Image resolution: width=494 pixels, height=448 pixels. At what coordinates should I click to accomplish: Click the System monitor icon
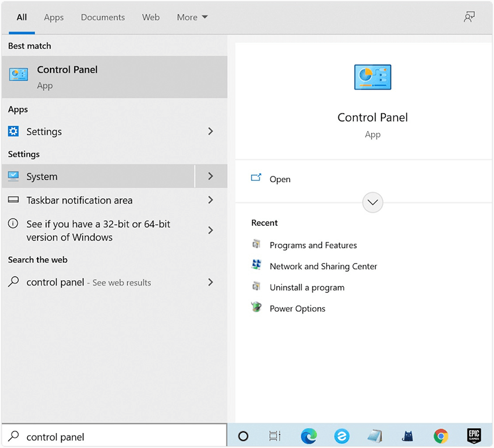point(13,176)
